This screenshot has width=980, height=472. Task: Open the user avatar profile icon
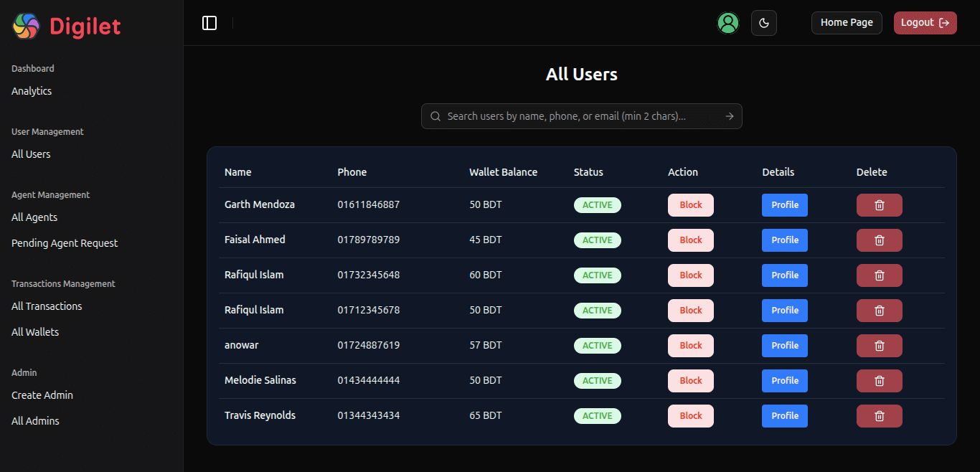pos(728,22)
